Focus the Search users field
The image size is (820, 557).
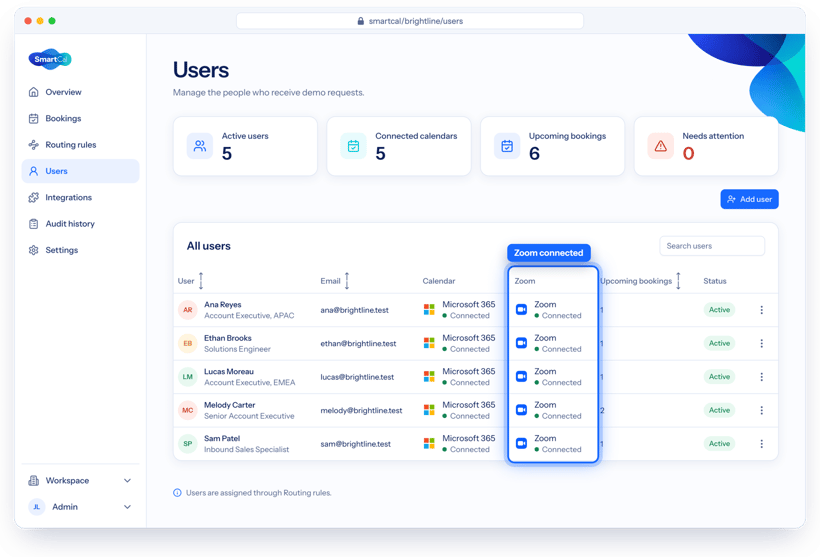click(x=712, y=246)
